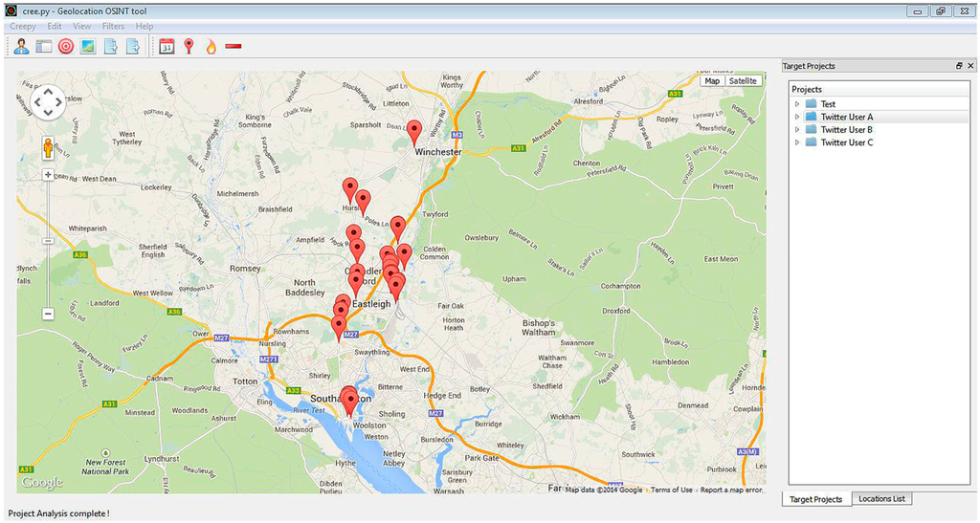Image resolution: width=980 pixels, height=523 pixels.
Task: Expand the Twitter User C project
Action: point(797,142)
